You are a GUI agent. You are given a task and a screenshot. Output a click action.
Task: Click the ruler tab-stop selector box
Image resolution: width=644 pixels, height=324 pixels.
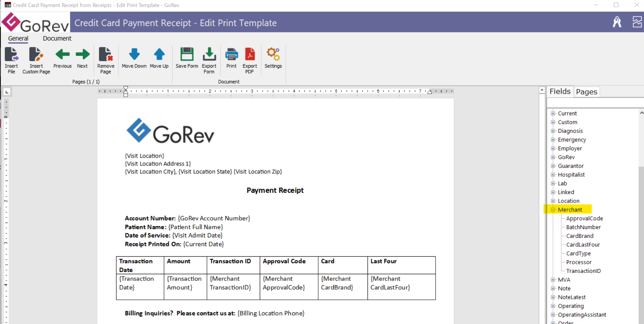7,92
